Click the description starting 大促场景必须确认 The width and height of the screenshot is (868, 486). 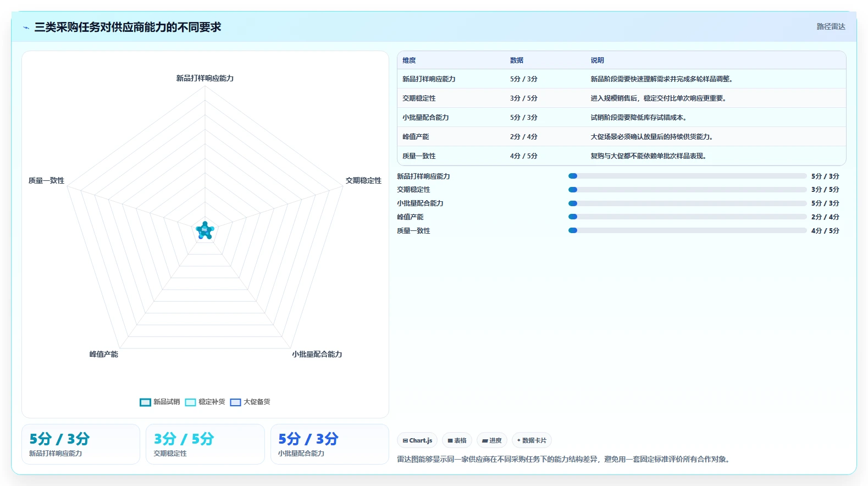653,137
